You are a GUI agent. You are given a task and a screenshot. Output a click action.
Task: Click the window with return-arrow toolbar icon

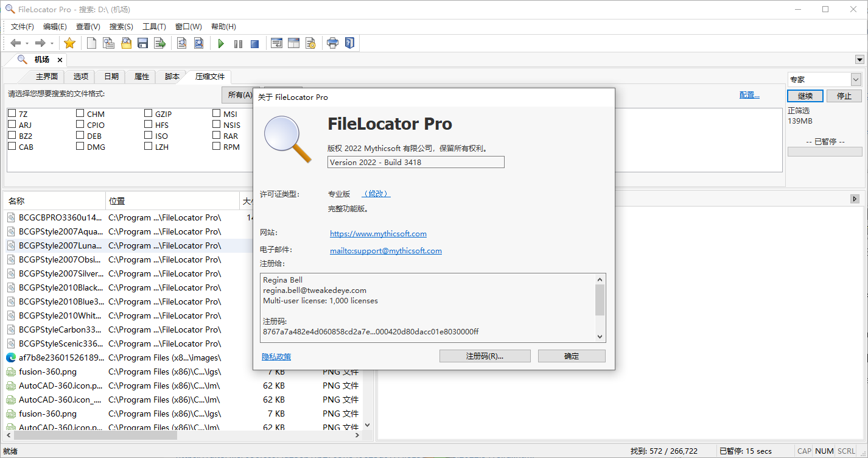[x=277, y=43]
